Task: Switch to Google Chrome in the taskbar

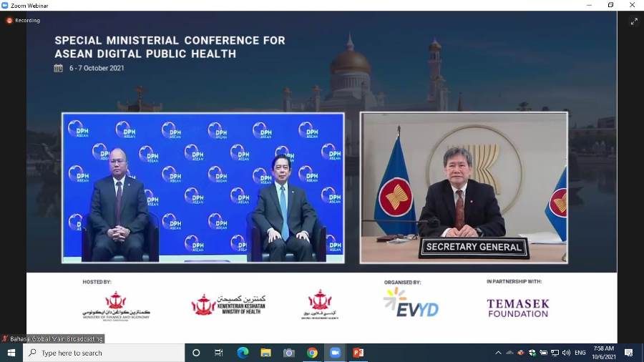Action: point(312,353)
